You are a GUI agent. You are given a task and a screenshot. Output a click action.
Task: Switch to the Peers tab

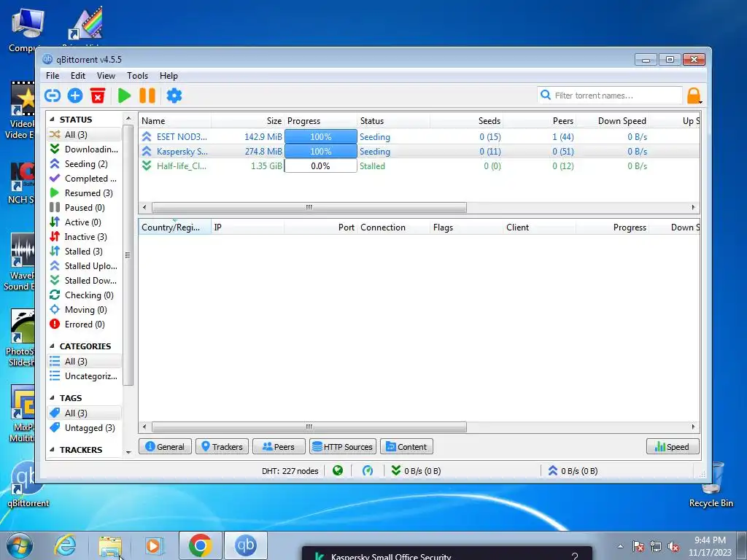[x=278, y=447]
